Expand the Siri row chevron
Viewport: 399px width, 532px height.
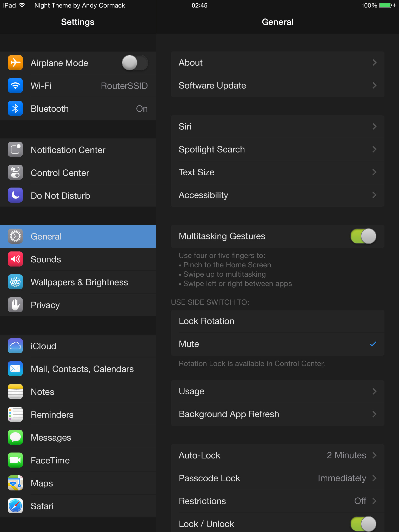(374, 127)
